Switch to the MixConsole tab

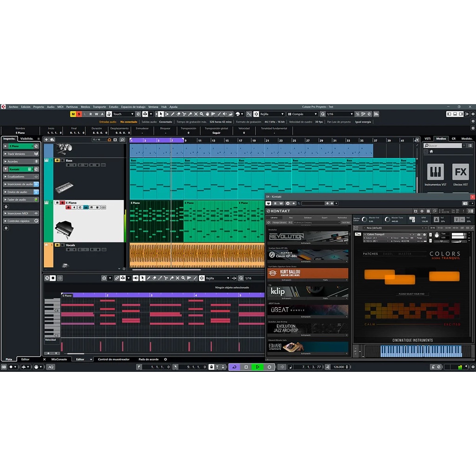59,359
